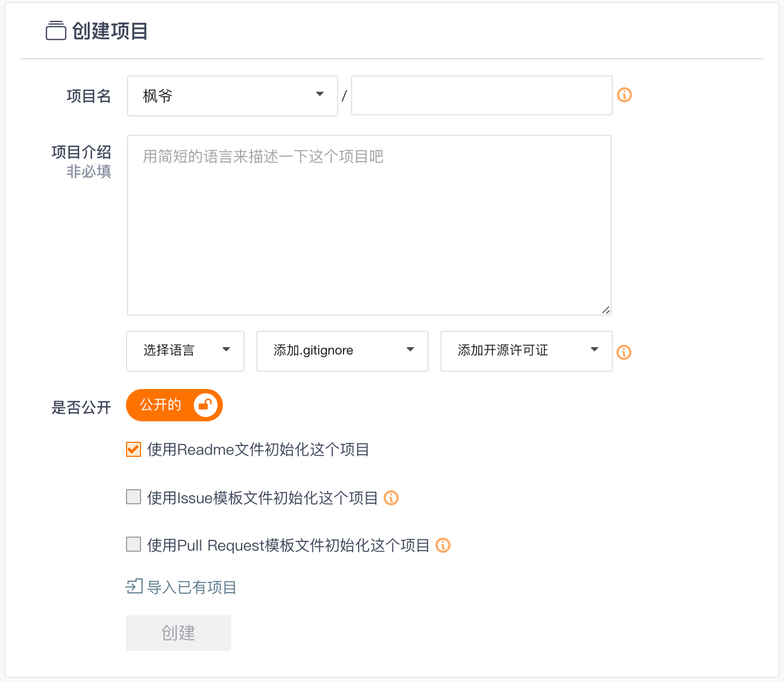Enable the Pull Request模板 initialization checkbox
784x681 pixels.
(x=134, y=544)
